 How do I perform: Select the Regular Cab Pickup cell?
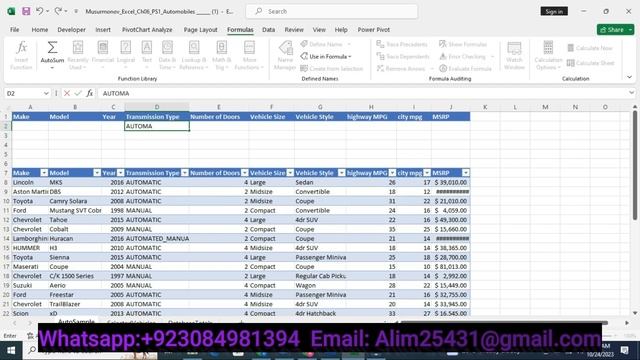point(320,276)
